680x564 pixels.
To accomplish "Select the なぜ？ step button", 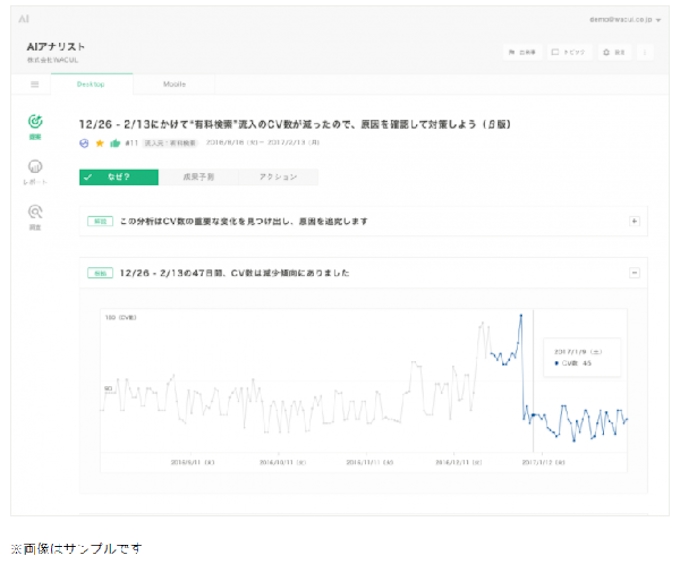I will pyautogui.click(x=119, y=177).
